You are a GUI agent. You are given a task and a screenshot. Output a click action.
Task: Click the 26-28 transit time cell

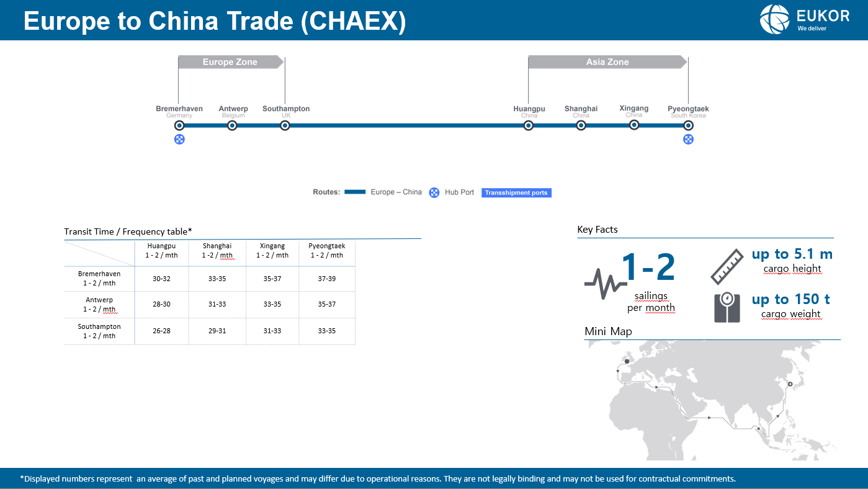[x=161, y=331]
